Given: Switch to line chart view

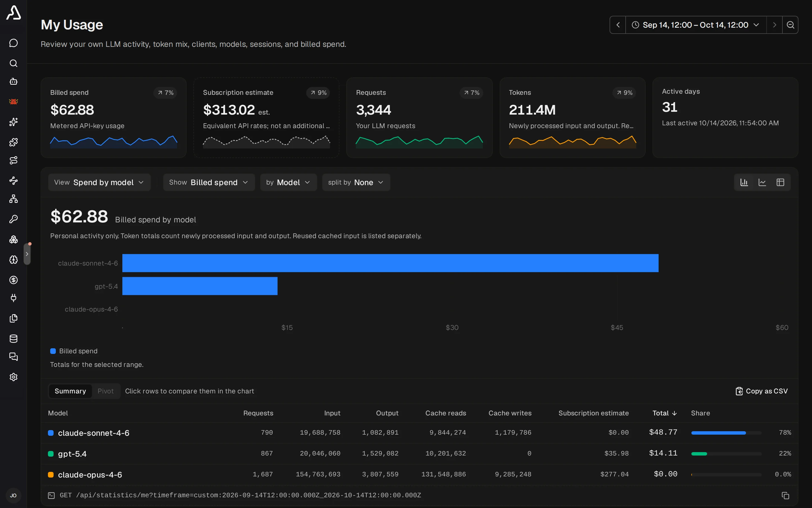Looking at the screenshot, I should [762, 182].
